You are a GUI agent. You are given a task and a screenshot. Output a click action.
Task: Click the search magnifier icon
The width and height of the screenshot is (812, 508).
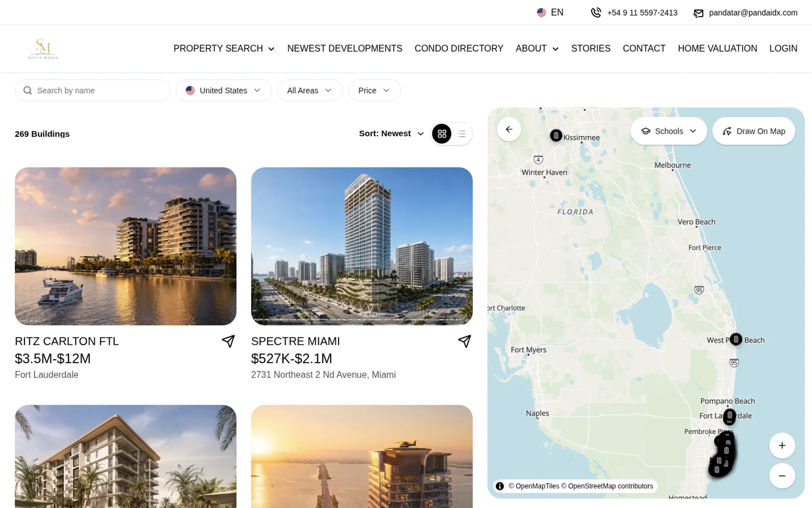pos(27,90)
